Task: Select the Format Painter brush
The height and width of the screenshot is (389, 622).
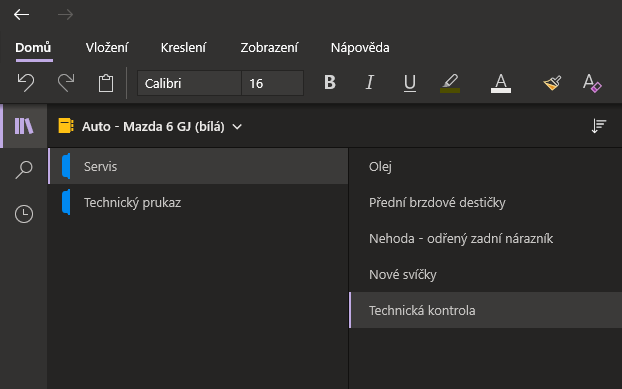Action: pyautogui.click(x=552, y=83)
